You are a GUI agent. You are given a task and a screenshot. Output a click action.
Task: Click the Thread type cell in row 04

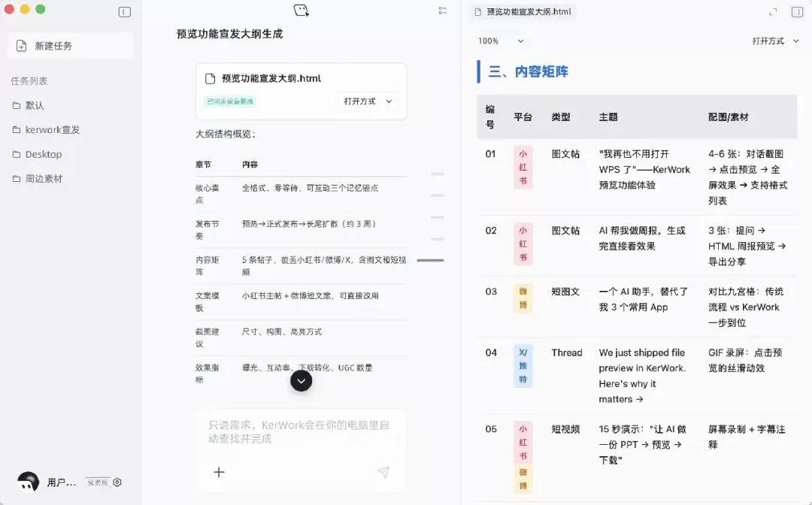coord(567,352)
